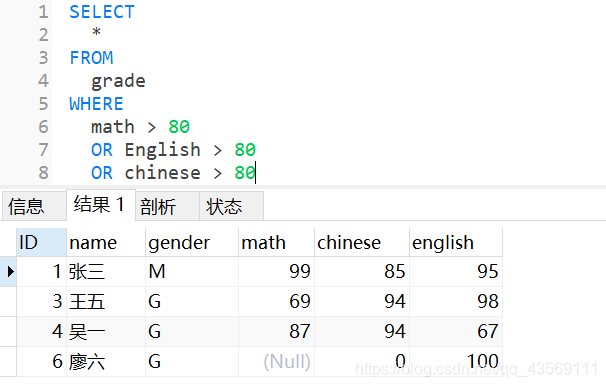Viewport: 606px width, 387px height.
Task: Select the current-row arrow indicator
Action: coord(10,271)
